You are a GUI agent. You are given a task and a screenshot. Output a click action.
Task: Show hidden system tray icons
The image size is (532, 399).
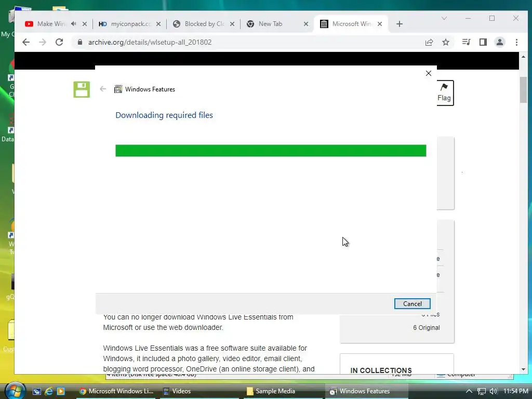tap(469, 391)
